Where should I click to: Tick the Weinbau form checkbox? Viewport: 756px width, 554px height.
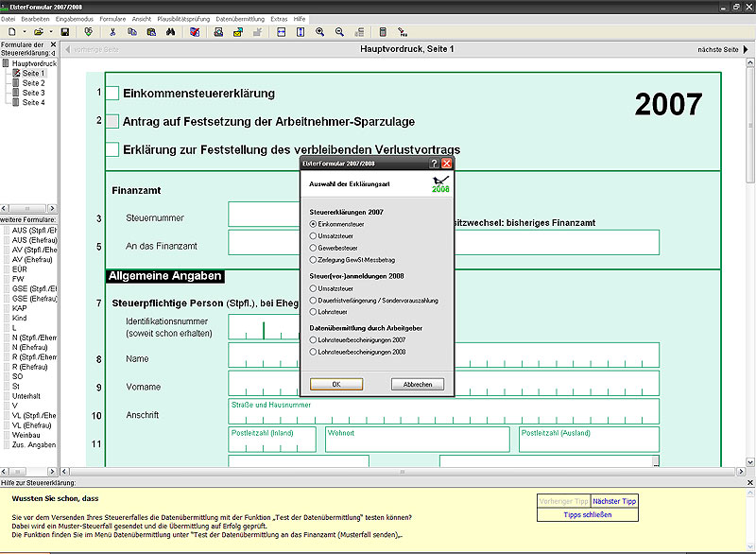point(7,435)
